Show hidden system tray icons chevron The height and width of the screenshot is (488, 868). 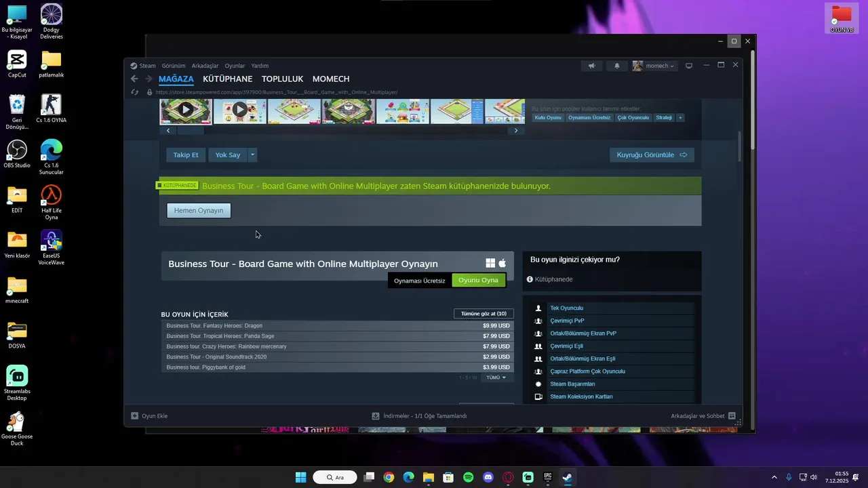(x=774, y=477)
